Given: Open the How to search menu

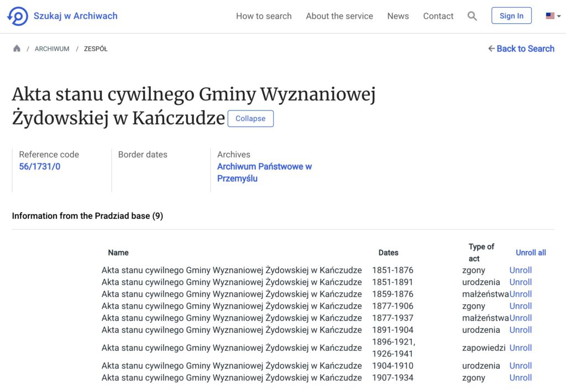Looking at the screenshot, I should 264,16.
